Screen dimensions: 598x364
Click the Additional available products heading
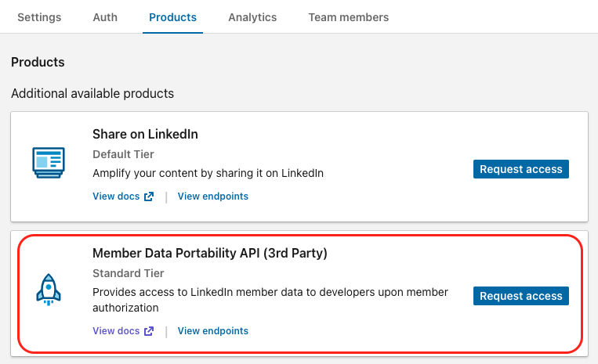pos(92,94)
